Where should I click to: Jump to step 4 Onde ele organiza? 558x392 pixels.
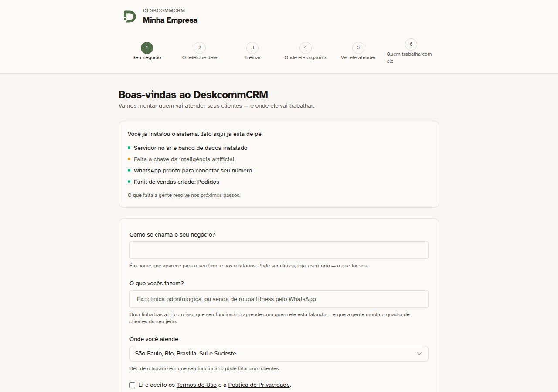coord(305,51)
